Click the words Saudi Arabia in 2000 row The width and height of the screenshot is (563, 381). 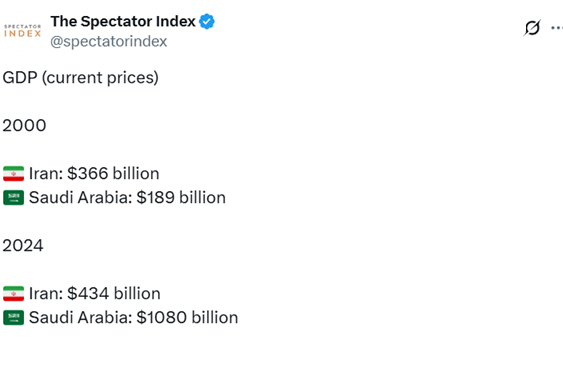pos(81,198)
